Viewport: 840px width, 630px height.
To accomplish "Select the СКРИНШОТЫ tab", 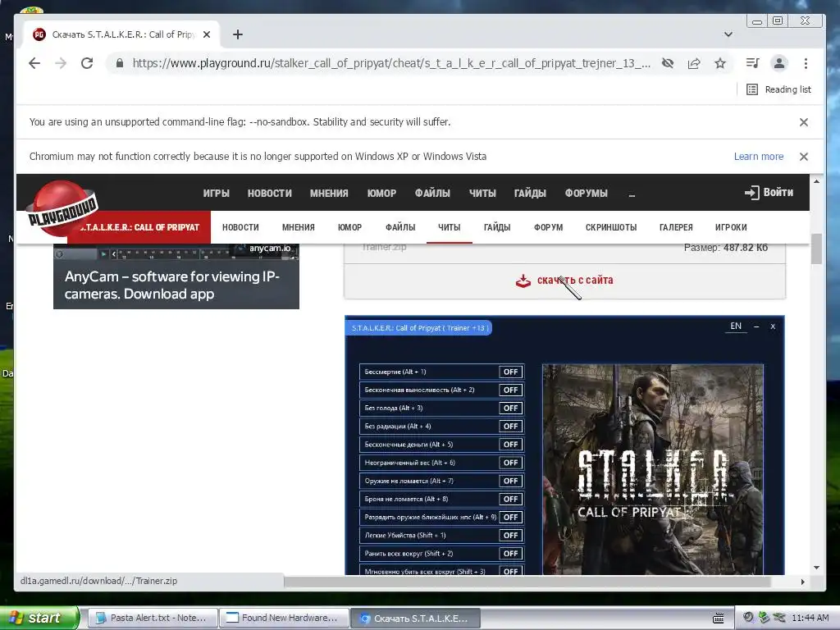I will pyautogui.click(x=611, y=227).
